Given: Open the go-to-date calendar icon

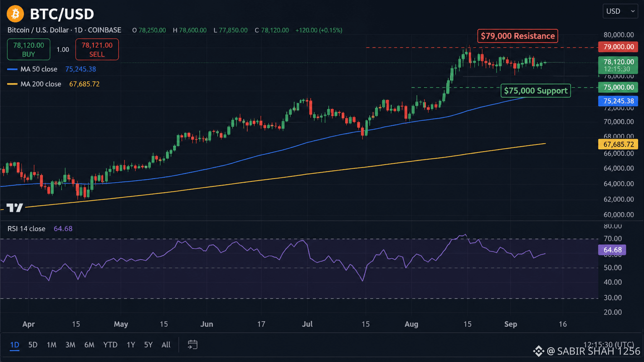Looking at the screenshot, I should coord(192,345).
